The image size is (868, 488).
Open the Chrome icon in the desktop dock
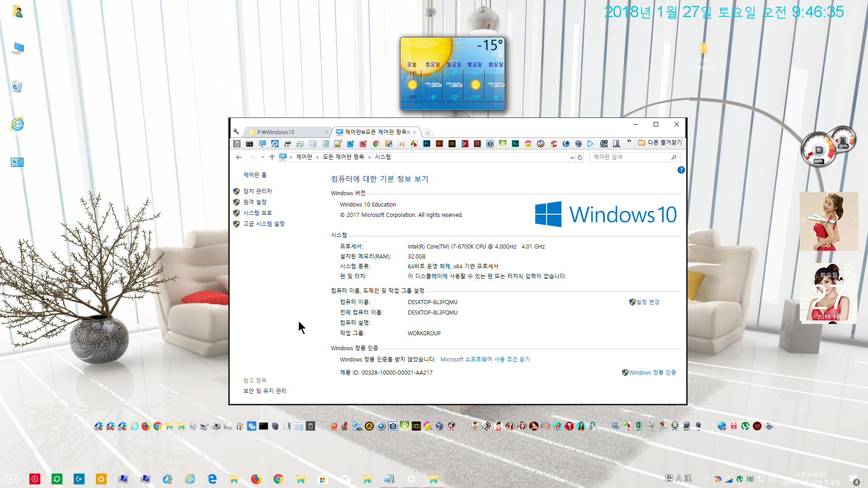click(157, 426)
